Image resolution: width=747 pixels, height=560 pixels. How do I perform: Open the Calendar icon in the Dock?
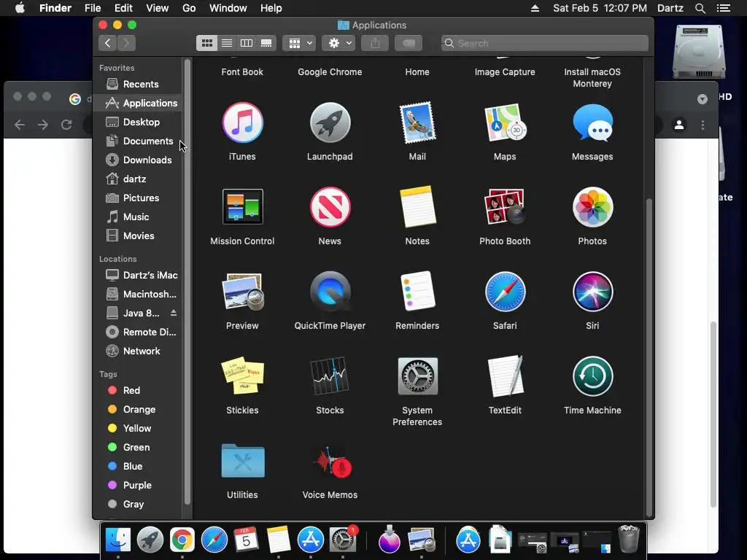pyautogui.click(x=247, y=540)
